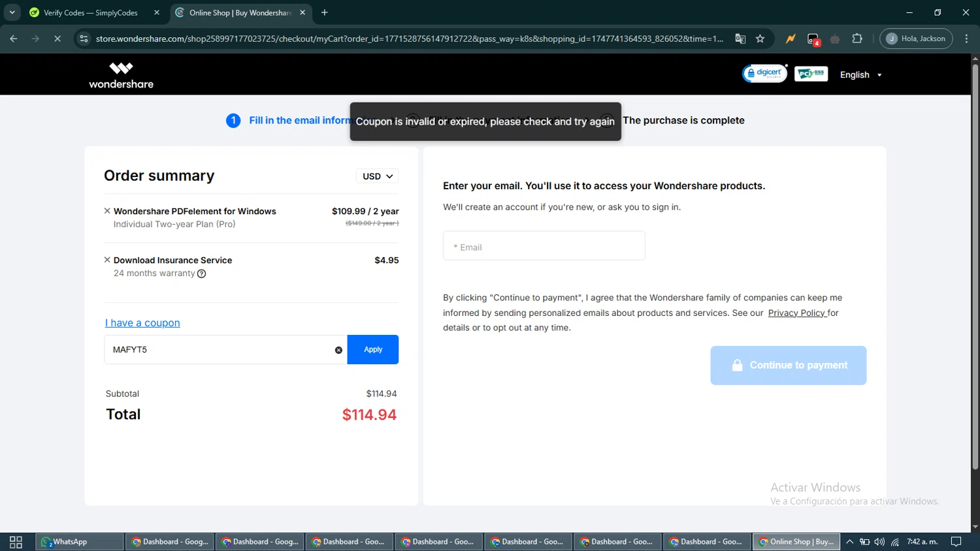The height and width of the screenshot is (551, 980).
Task: Click Continue to payment button
Action: tap(789, 366)
